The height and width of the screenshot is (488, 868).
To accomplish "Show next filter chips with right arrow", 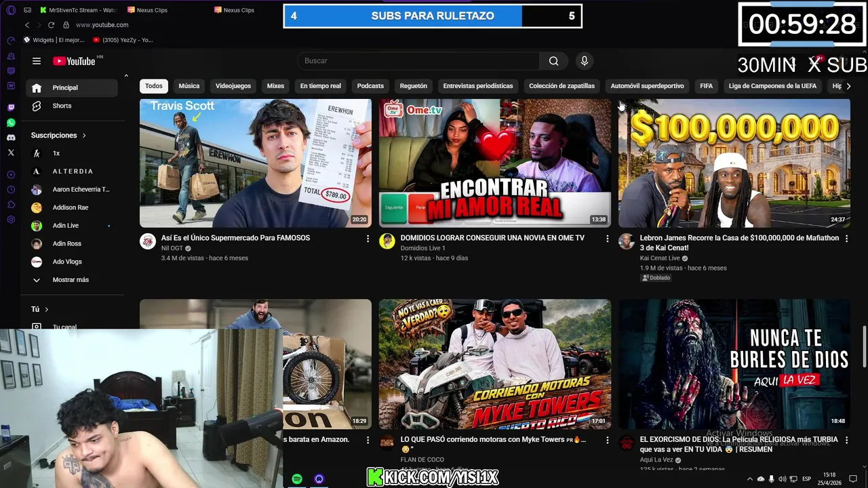I will (x=848, y=86).
